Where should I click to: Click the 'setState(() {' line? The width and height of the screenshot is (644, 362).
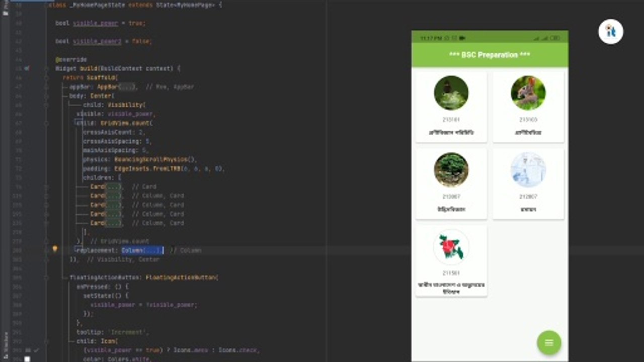click(x=106, y=296)
